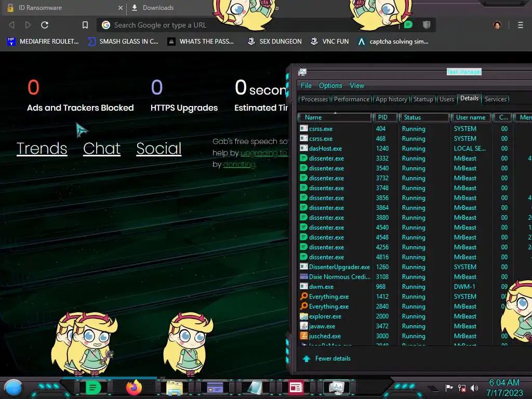Open Task Manager taskbar icon
The image size is (532, 399).
coord(337,388)
